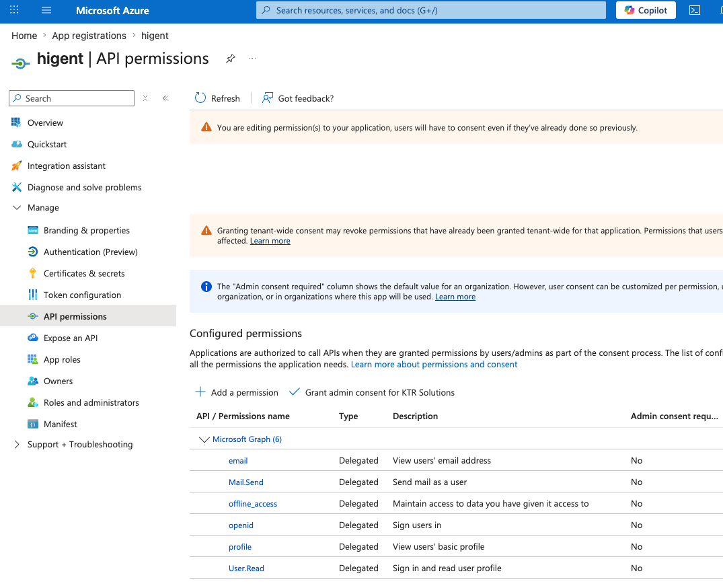Open the Azure app launcher grid icon
723x588 pixels.
(14, 9)
